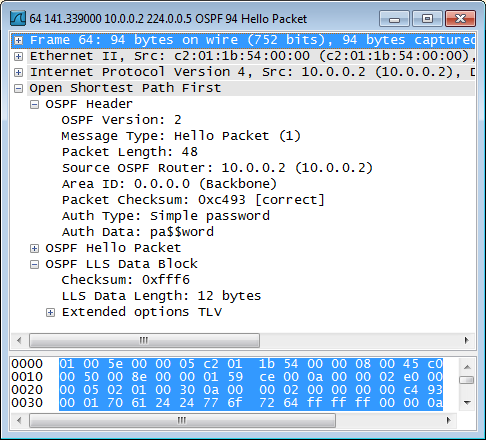Expand the Extended options TLV entry
Screen dimensions: 486x440
pyautogui.click(x=50, y=312)
